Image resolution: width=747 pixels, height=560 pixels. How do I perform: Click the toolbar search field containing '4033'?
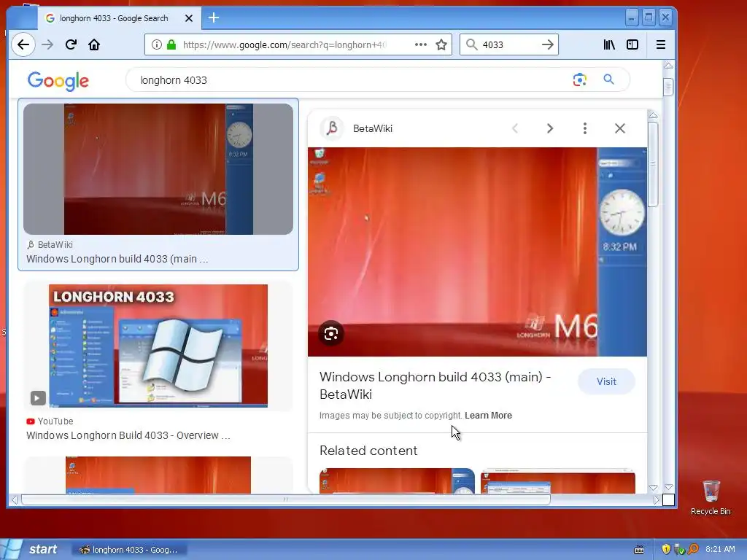508,44
